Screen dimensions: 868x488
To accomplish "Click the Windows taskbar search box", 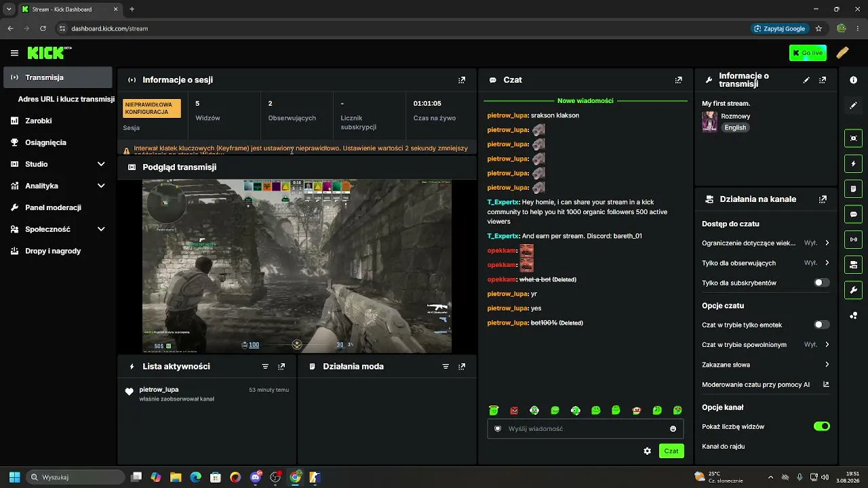I will coord(75,477).
